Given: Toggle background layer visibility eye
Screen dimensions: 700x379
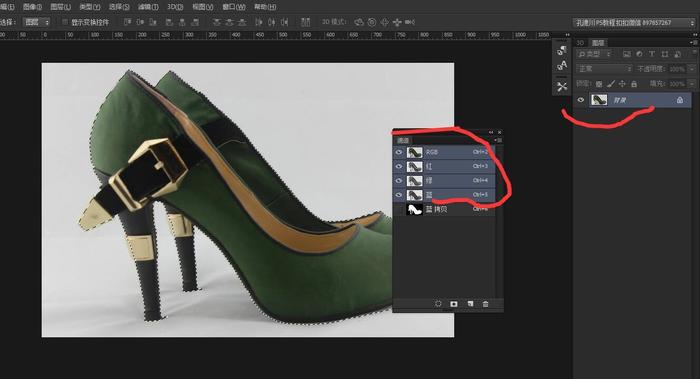Looking at the screenshot, I should pyautogui.click(x=580, y=100).
